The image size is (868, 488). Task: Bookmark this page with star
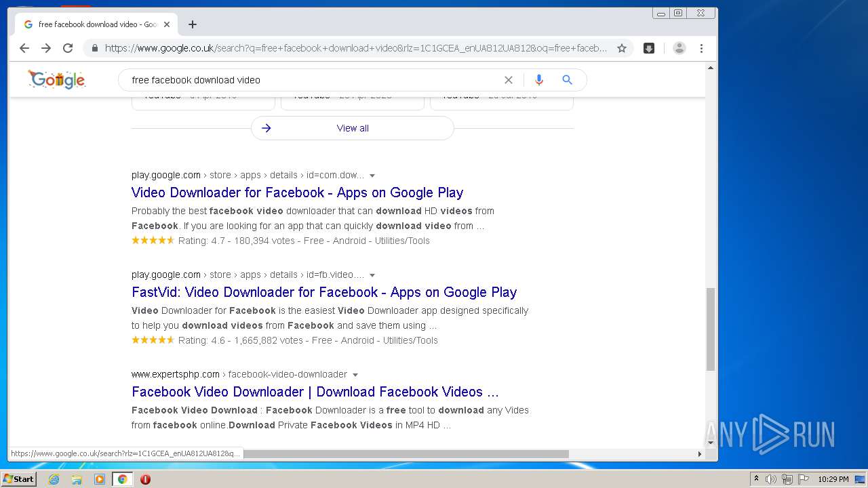click(621, 48)
